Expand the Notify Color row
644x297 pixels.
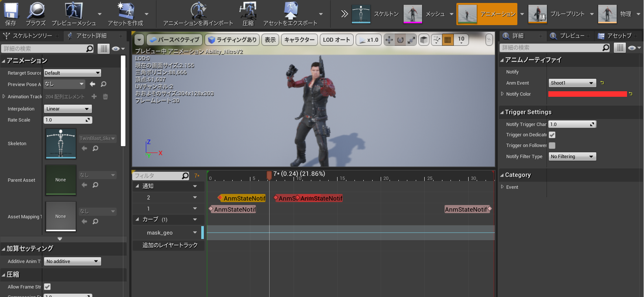[502, 94]
